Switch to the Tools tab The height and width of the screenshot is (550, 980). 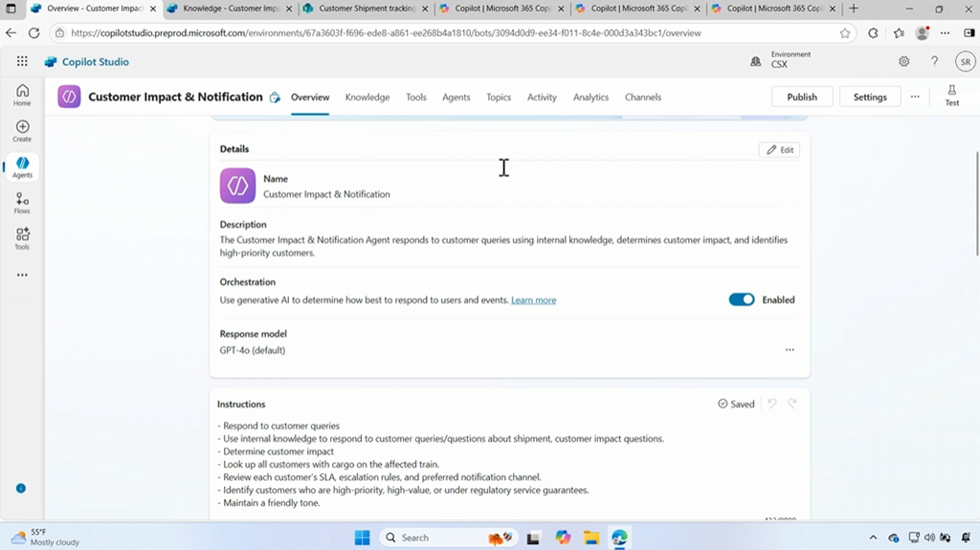pyautogui.click(x=416, y=97)
